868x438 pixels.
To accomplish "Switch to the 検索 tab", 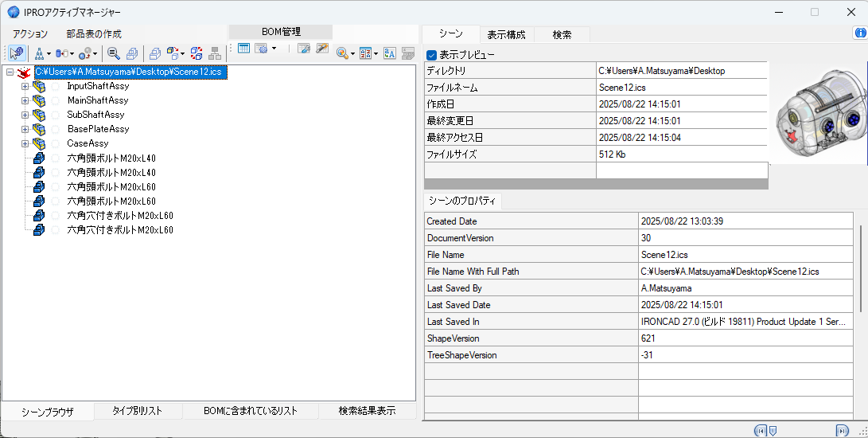I will tap(562, 35).
